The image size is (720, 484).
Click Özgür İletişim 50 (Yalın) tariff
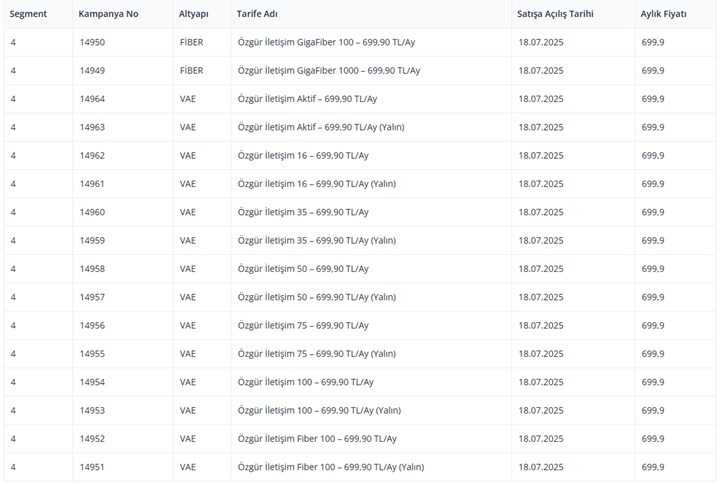[317, 297]
